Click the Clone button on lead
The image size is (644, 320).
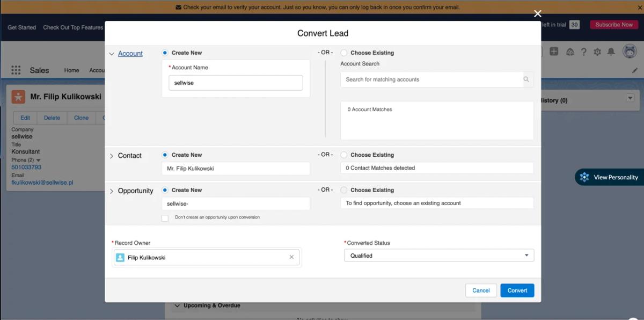(82, 118)
